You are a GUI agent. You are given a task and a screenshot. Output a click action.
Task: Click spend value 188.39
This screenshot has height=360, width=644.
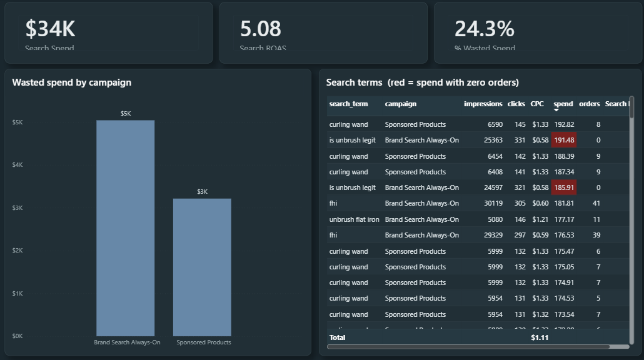point(564,156)
